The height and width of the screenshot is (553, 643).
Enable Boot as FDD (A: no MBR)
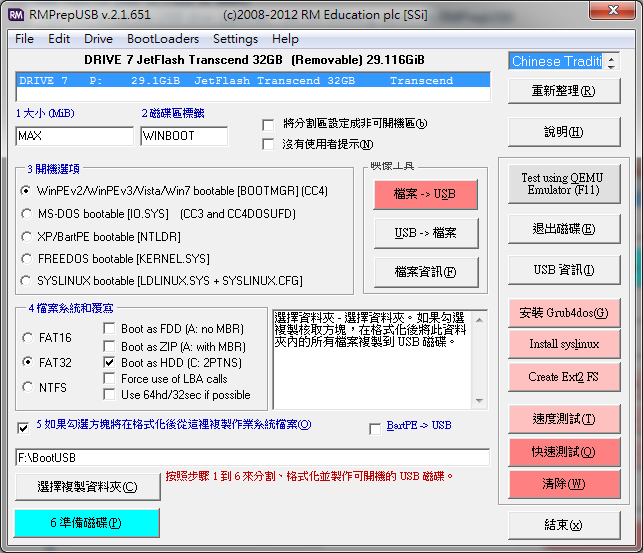[x=109, y=328]
